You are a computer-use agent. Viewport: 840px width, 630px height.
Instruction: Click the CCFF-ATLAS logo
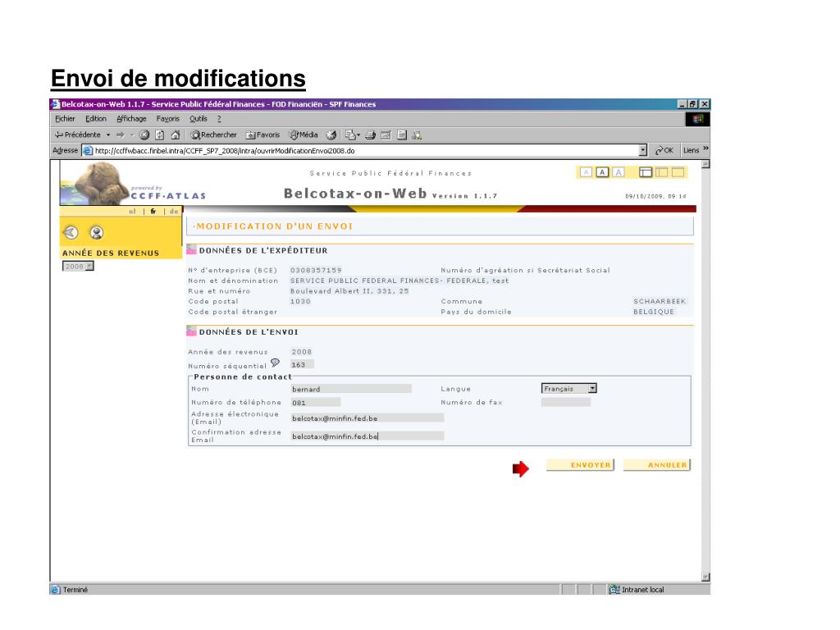click(167, 195)
